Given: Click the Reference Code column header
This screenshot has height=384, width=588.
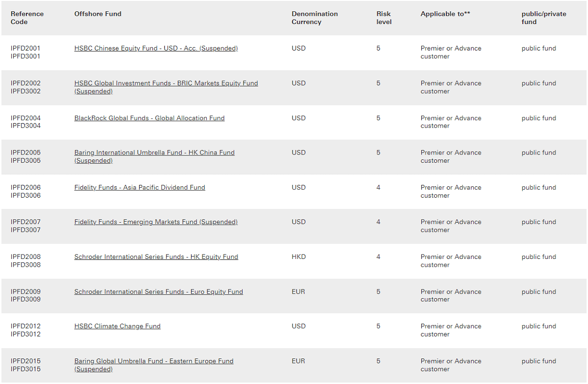Looking at the screenshot, I should [x=27, y=18].
